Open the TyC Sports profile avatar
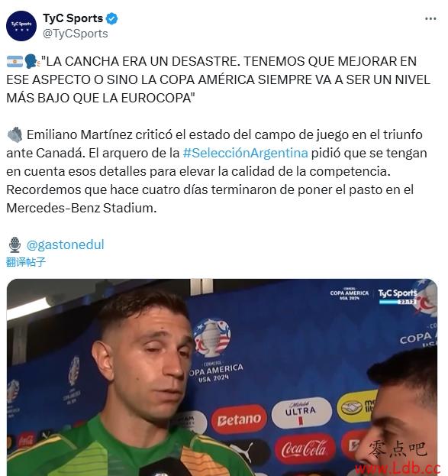The height and width of the screenshot is (476, 448). point(21,26)
